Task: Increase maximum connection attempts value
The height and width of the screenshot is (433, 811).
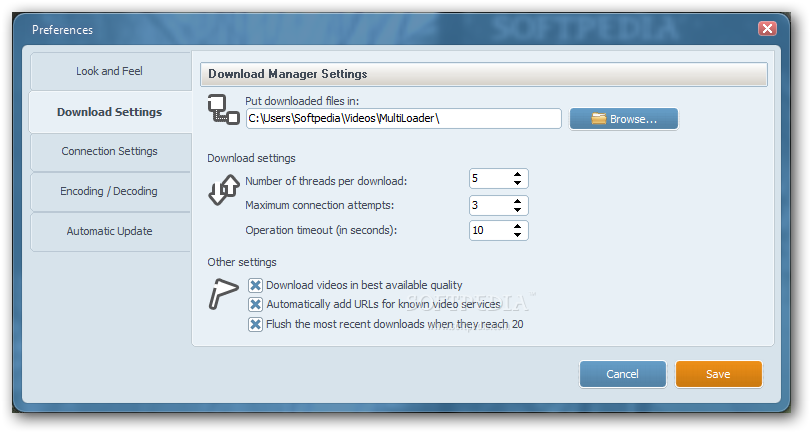Action: pyautogui.click(x=517, y=200)
